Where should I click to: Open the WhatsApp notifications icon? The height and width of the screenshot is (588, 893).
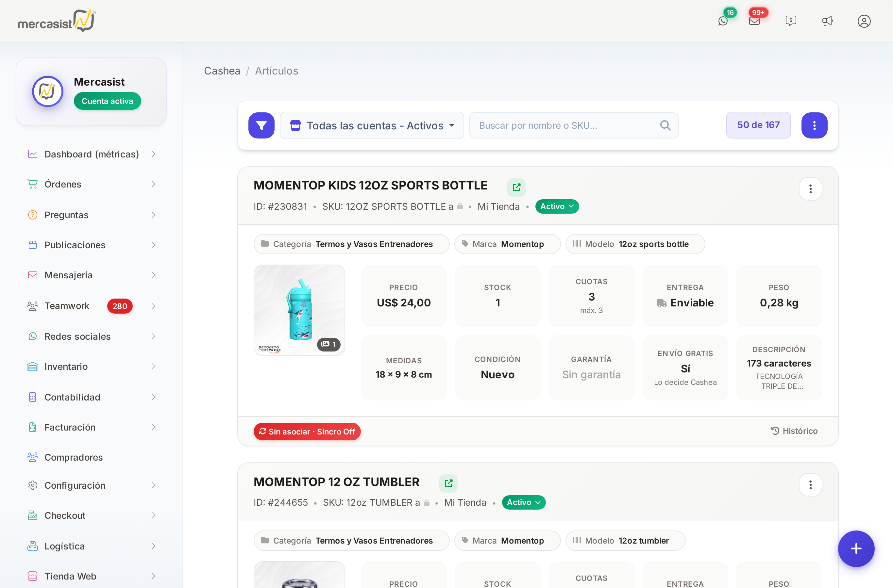tap(723, 21)
